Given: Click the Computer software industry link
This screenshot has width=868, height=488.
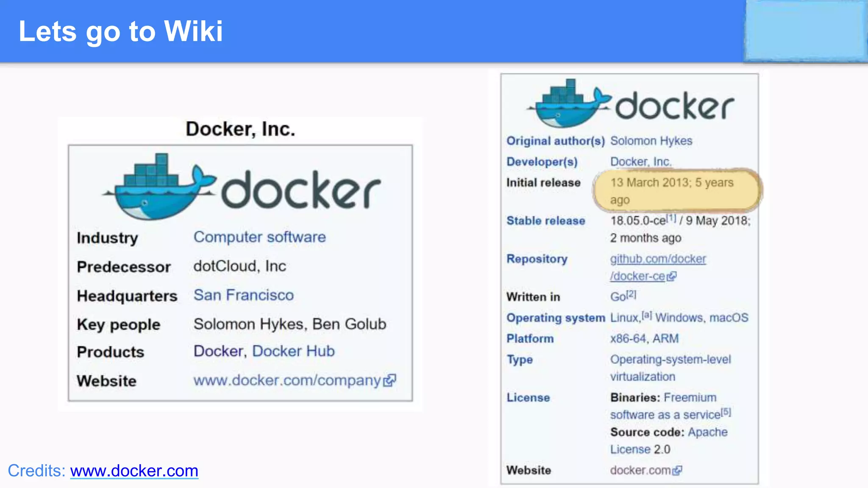Looking at the screenshot, I should 260,237.
